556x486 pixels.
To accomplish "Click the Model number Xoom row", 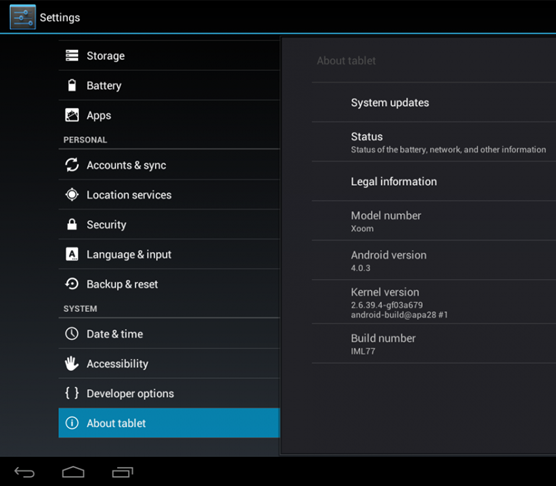I will 434,221.
